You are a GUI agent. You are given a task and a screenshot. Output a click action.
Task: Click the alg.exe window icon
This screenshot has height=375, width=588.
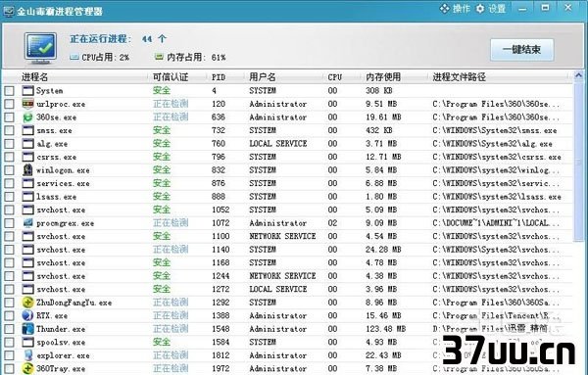[x=27, y=144]
